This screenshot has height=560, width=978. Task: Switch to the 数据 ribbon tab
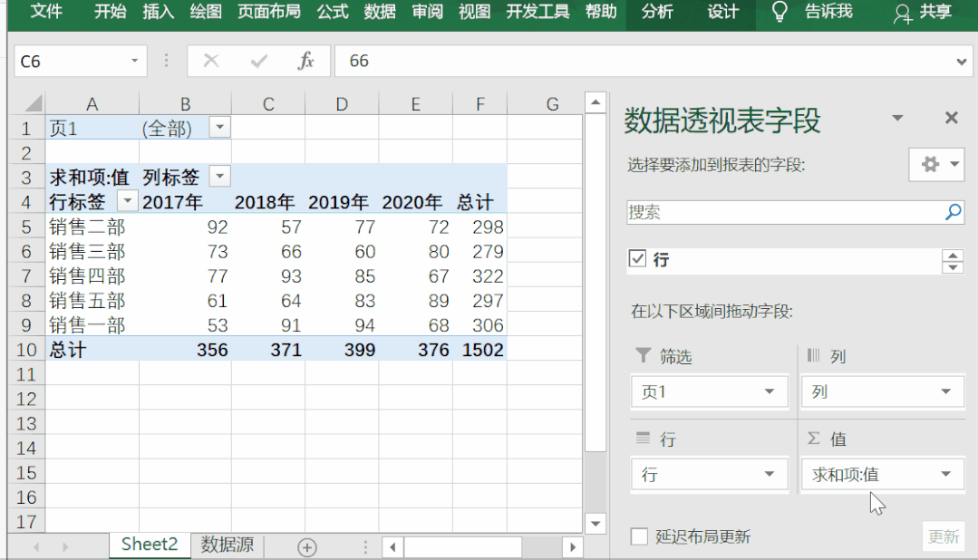pyautogui.click(x=379, y=13)
